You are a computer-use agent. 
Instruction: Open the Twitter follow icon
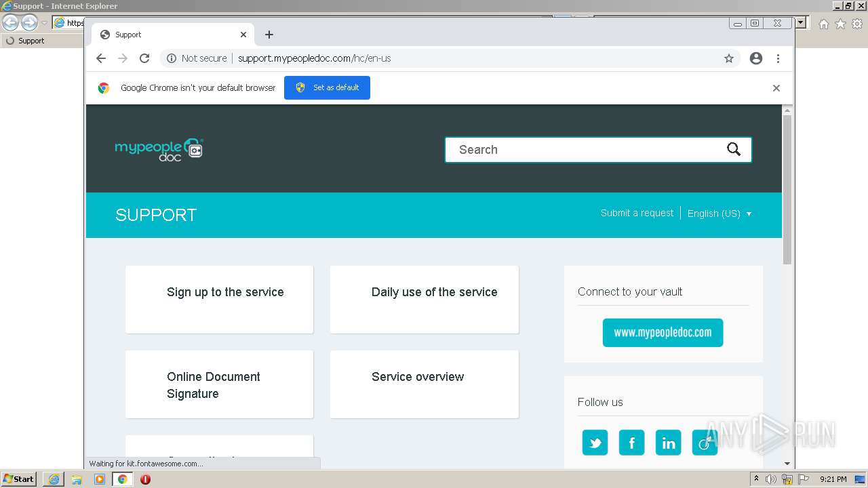click(595, 443)
